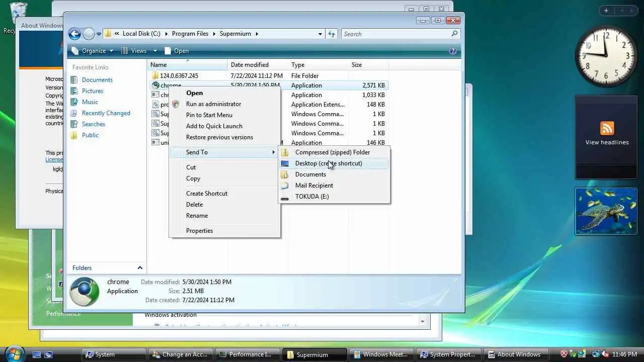Screen dimensions: 644x362
Task: Open Music in Favorite Links
Action: click(x=90, y=102)
